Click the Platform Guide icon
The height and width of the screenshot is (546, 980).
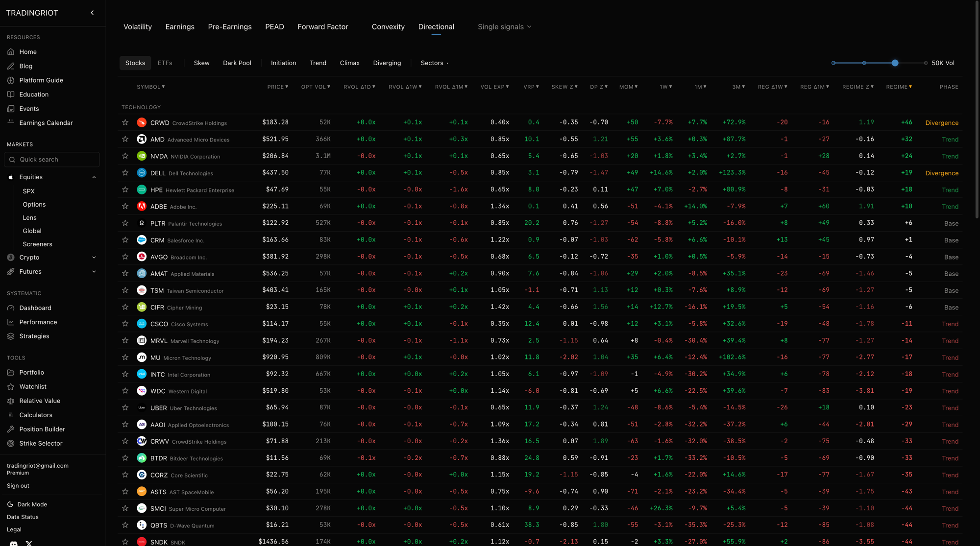point(11,80)
